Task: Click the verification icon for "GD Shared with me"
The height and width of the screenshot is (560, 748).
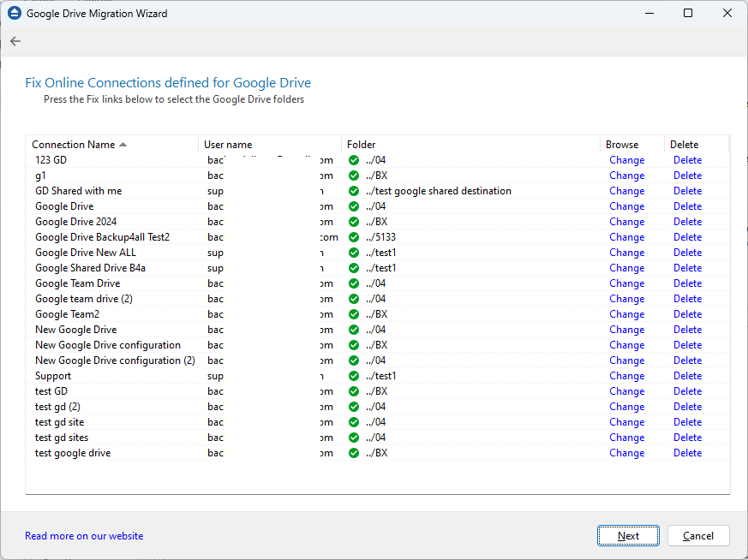Action: pos(353,191)
